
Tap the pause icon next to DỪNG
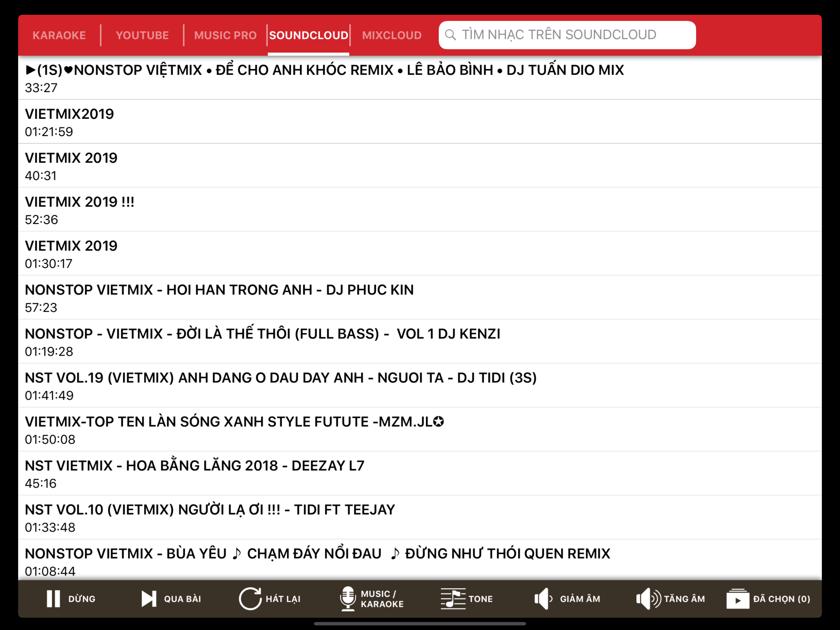(x=53, y=599)
